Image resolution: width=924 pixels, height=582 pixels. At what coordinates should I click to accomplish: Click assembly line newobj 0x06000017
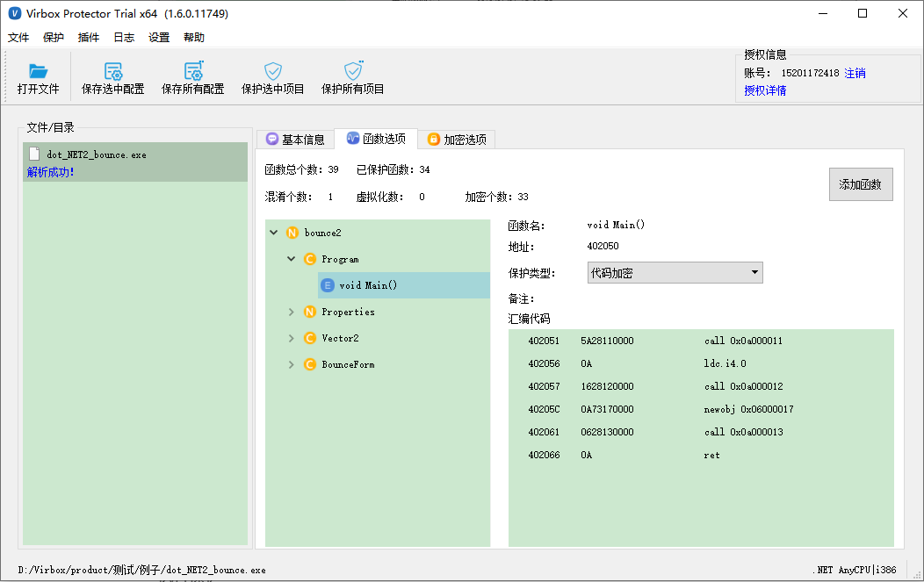click(x=748, y=409)
